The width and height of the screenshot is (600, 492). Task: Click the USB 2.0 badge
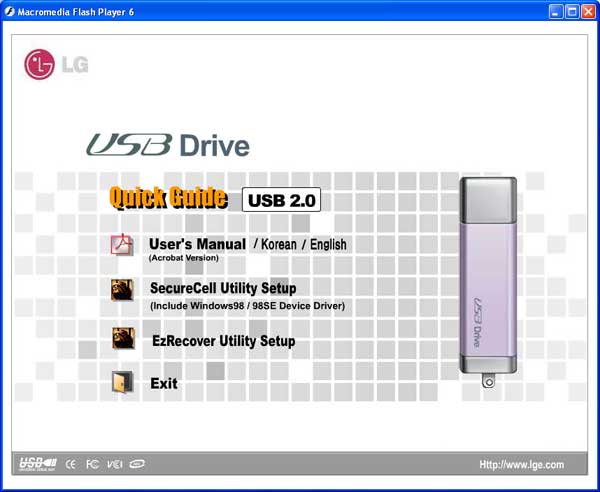pyautogui.click(x=281, y=200)
